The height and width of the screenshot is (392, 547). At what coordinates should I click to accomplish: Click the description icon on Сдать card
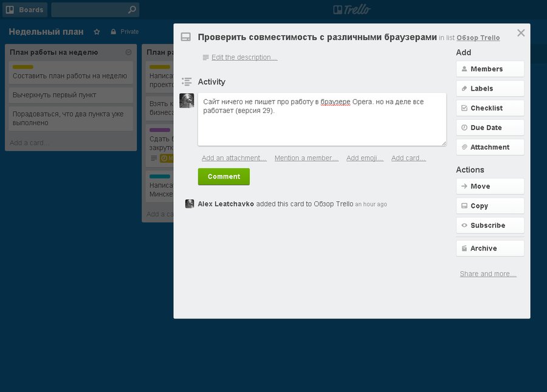click(154, 159)
